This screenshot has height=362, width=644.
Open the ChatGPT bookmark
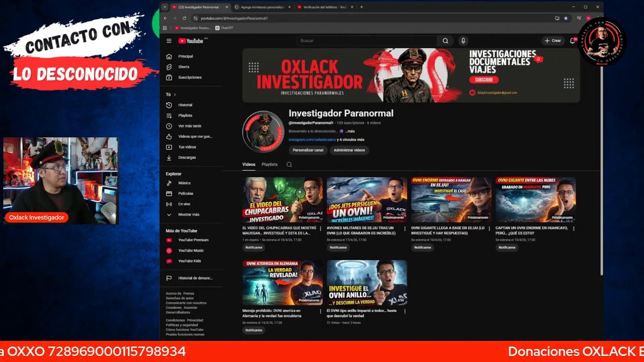[x=224, y=28]
